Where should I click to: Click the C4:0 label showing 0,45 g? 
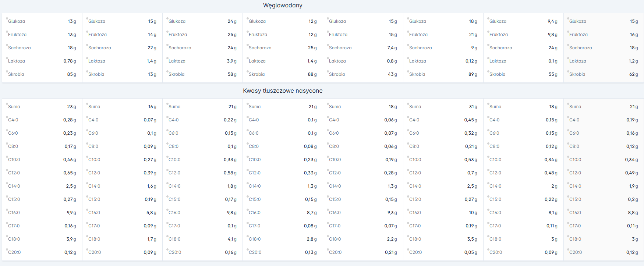pos(414,120)
